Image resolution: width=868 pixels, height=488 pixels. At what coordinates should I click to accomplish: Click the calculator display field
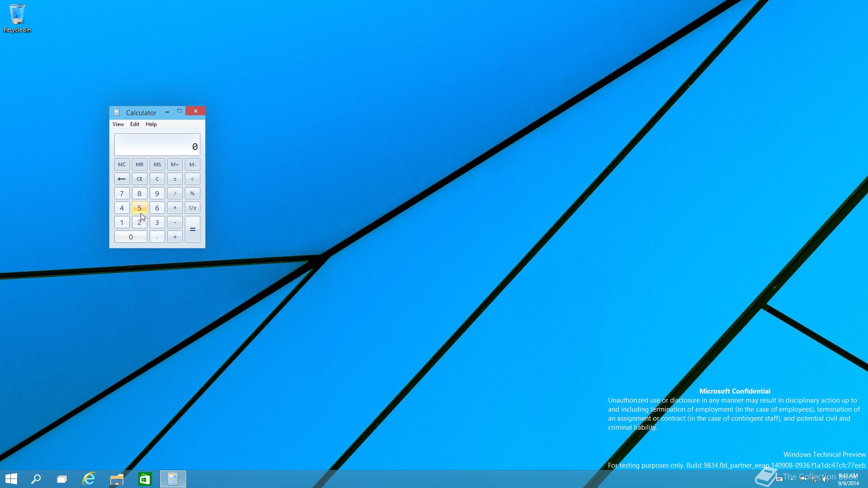(x=157, y=145)
